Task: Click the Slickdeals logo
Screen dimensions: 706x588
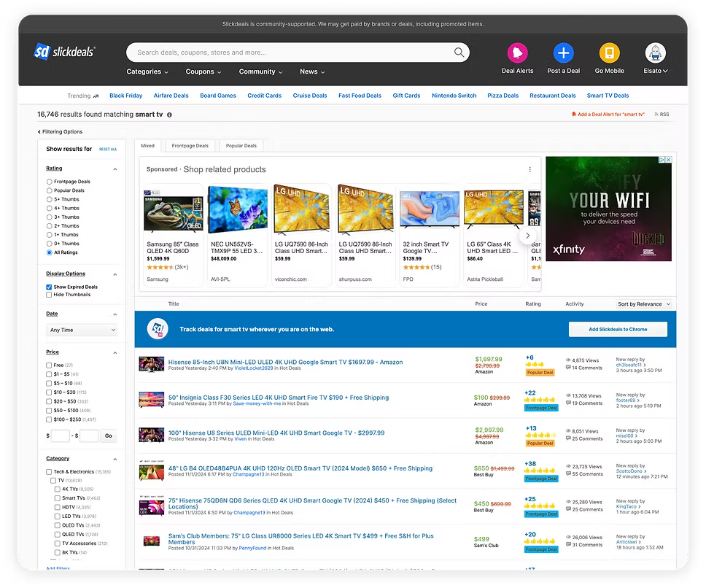Action: pos(64,52)
